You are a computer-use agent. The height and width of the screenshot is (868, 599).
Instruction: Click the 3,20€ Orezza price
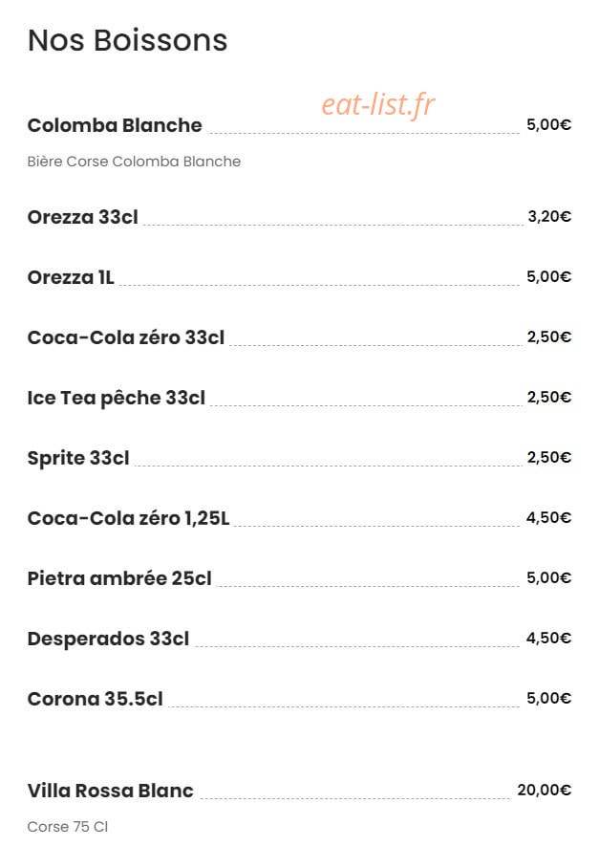point(549,216)
